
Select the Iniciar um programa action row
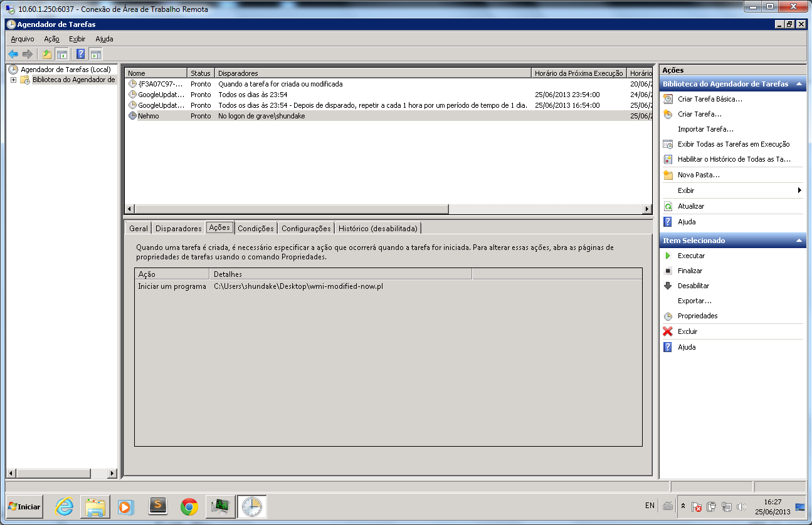click(x=388, y=286)
